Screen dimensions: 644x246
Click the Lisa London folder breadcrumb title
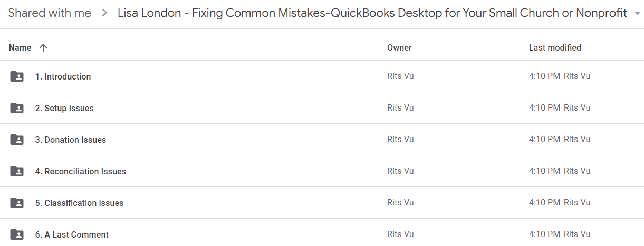(372, 13)
